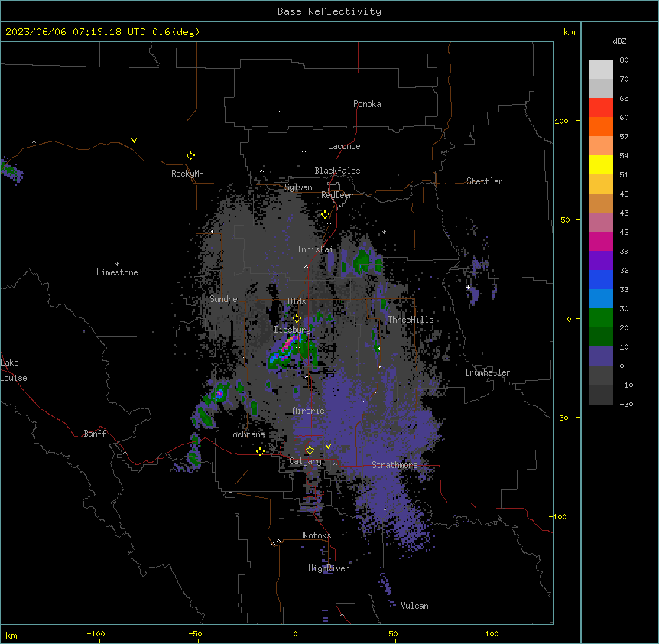Select the light blue 30-33 dBZ swatch

pos(601,299)
